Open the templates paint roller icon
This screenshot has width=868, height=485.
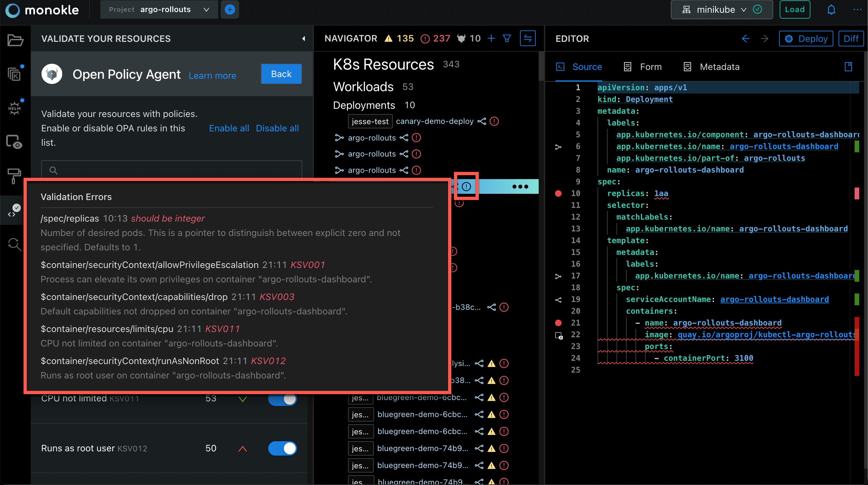14,176
